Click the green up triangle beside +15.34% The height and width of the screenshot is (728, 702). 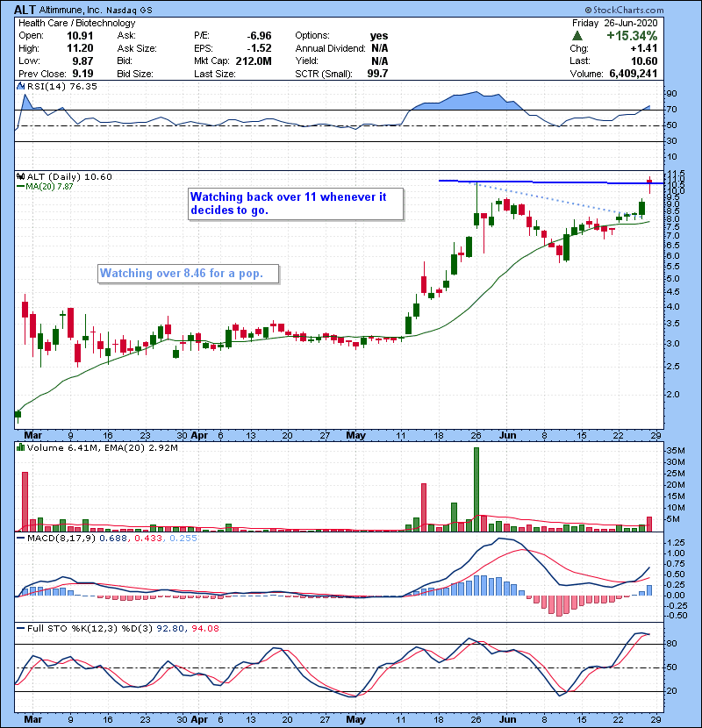(577, 36)
